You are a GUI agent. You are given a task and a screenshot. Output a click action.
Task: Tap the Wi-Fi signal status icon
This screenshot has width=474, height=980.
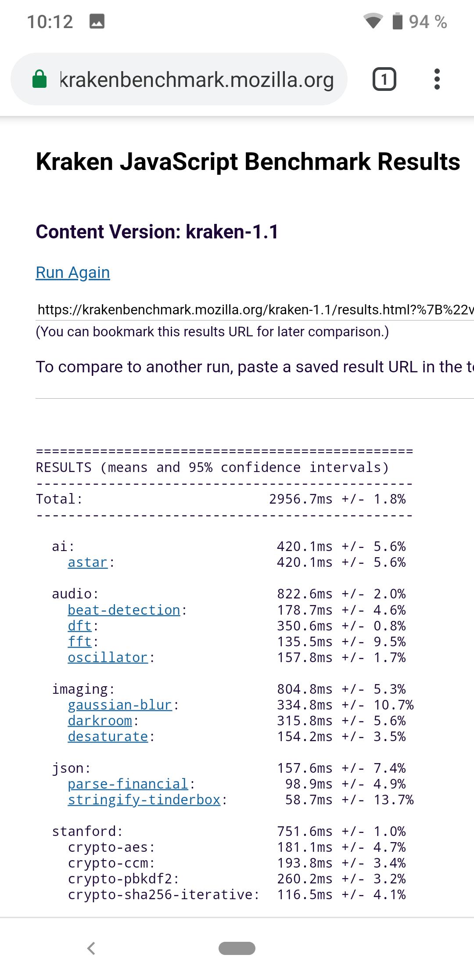pos(373,21)
